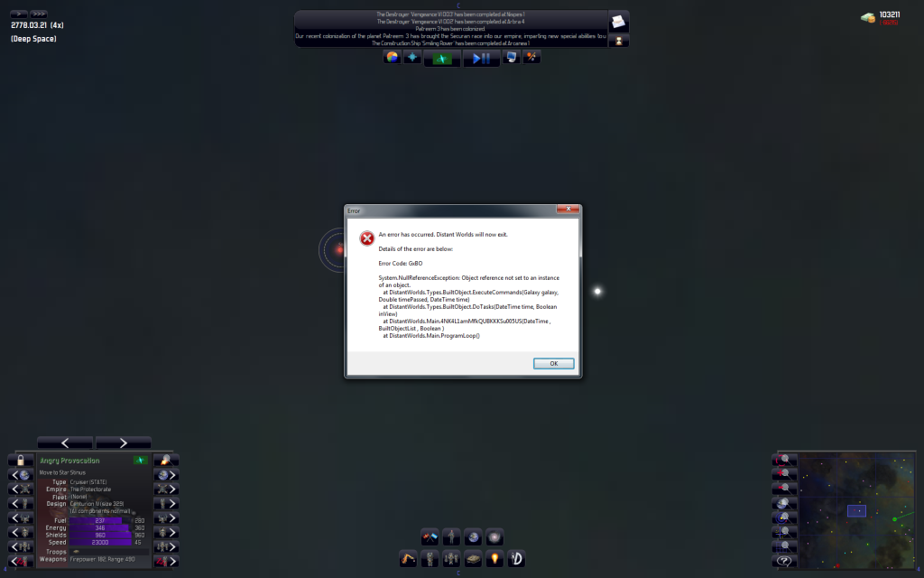This screenshot has width=924, height=578.
Task: Click the zoom-to-selection red bracket magnifier
Action: [784, 460]
